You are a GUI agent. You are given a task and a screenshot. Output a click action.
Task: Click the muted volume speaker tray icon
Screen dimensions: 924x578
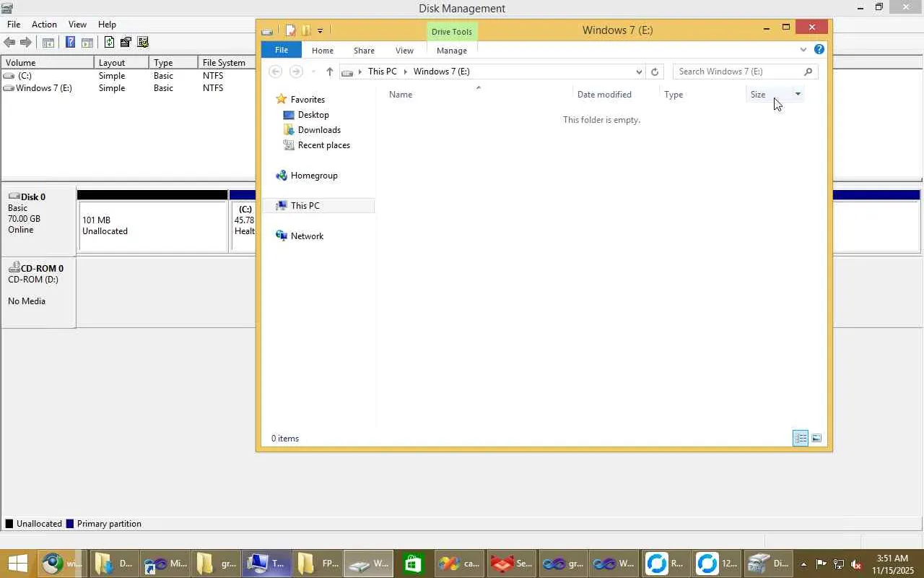point(856,564)
